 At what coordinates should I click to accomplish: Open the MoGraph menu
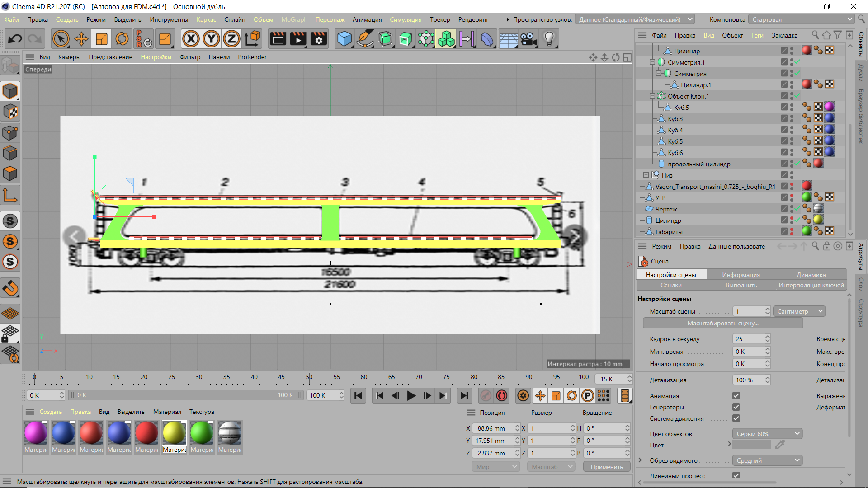pyautogui.click(x=294, y=19)
